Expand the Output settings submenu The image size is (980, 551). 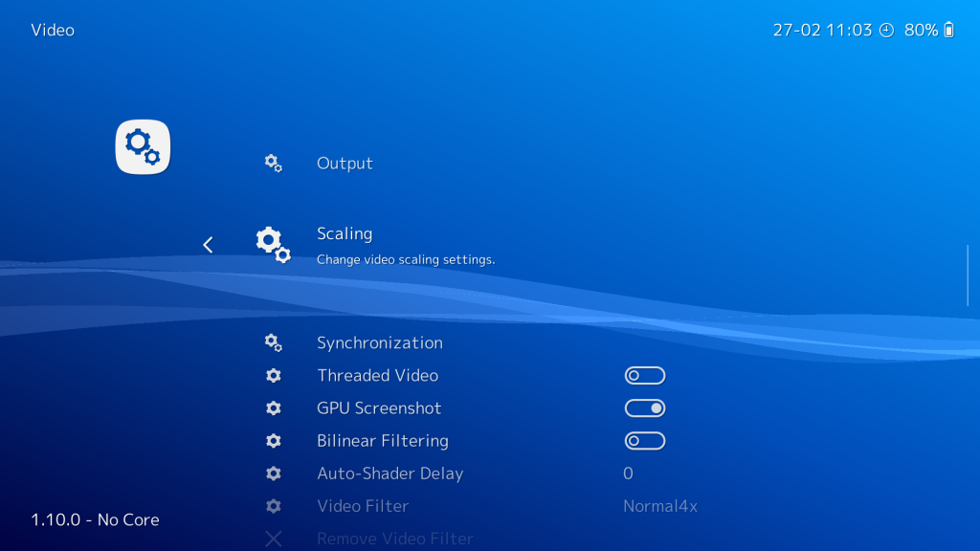(x=345, y=163)
